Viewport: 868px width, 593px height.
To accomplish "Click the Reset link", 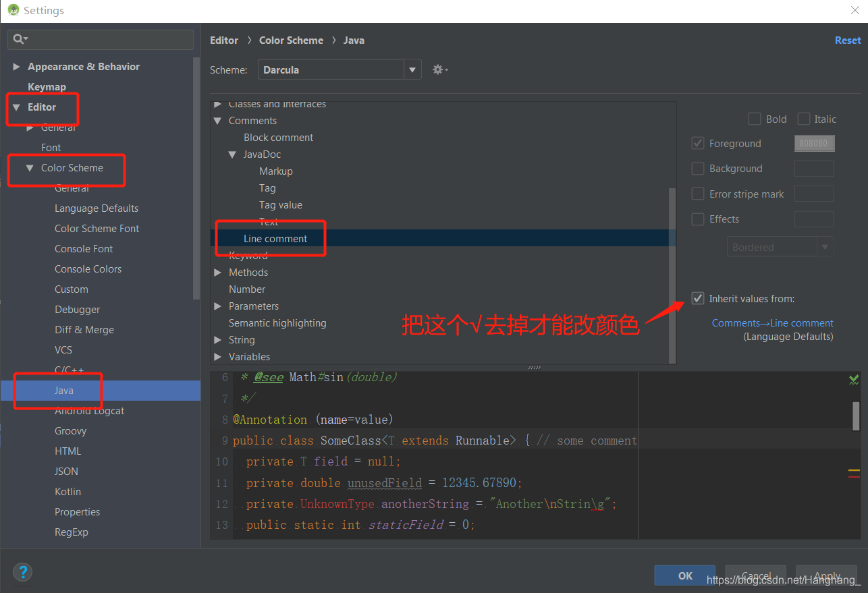I will coord(848,40).
